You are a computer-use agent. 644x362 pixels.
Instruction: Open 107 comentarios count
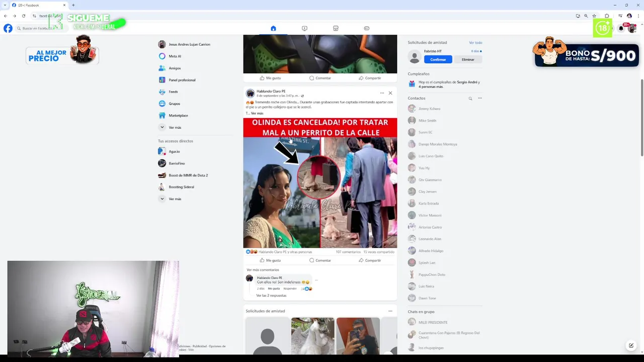pyautogui.click(x=348, y=252)
